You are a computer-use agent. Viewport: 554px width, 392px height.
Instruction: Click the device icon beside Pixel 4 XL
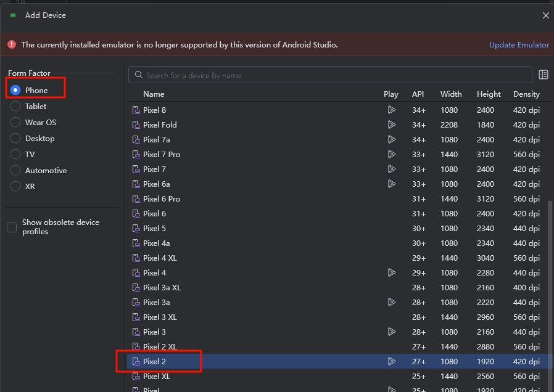tap(136, 258)
